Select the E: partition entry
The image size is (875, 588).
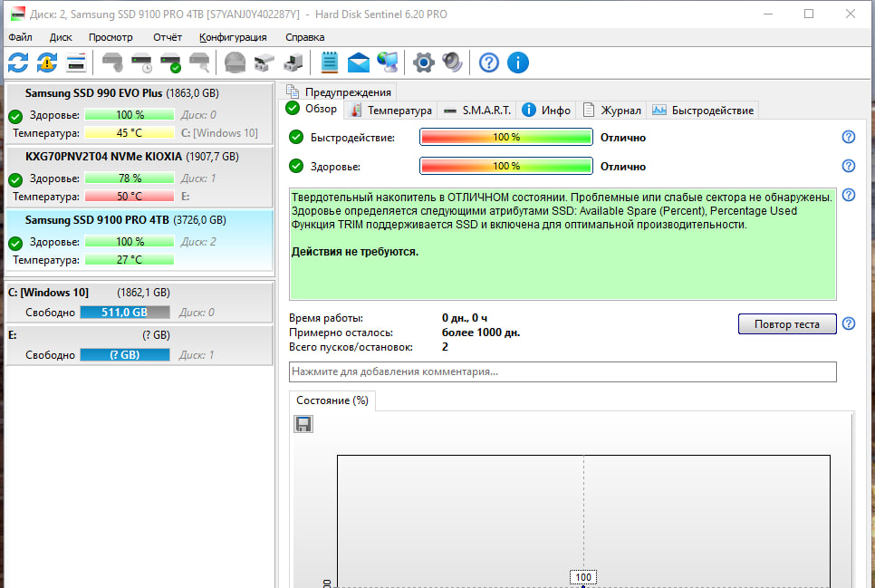click(139, 345)
